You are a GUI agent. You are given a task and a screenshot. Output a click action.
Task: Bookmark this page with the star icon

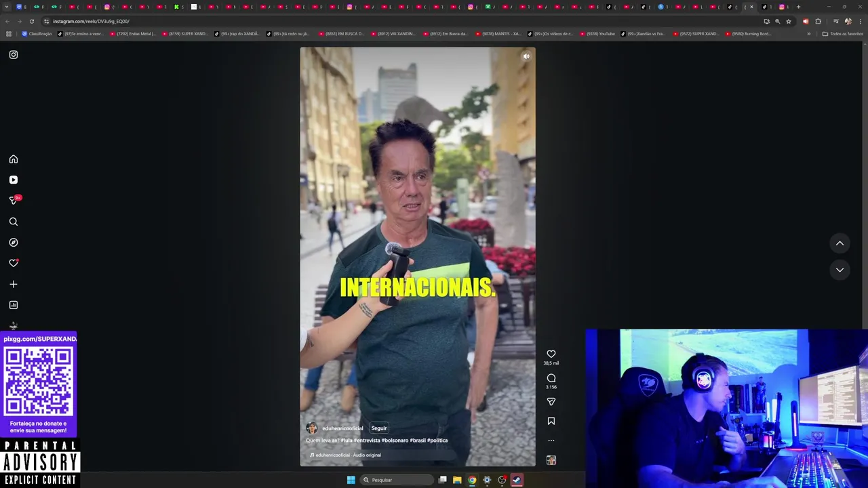tap(789, 21)
